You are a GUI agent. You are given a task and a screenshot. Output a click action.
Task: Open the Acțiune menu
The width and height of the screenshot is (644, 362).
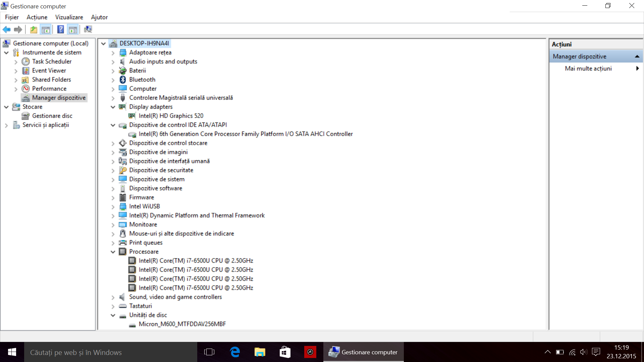tap(37, 17)
